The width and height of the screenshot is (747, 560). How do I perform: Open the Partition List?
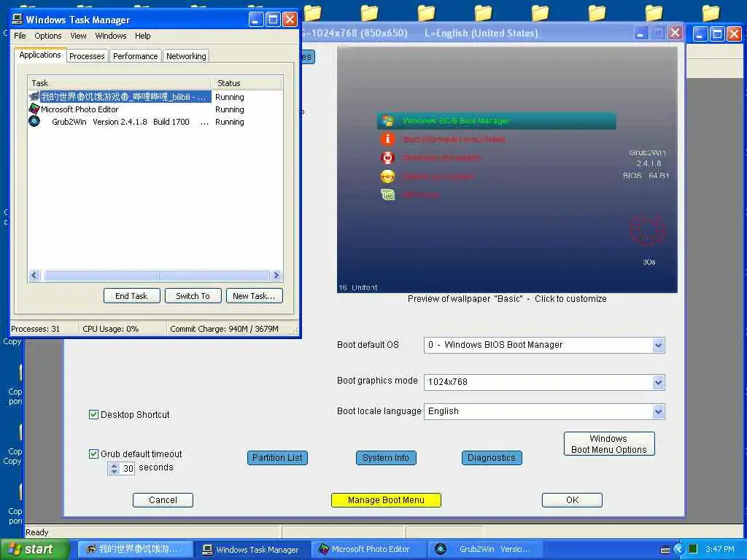click(x=277, y=458)
